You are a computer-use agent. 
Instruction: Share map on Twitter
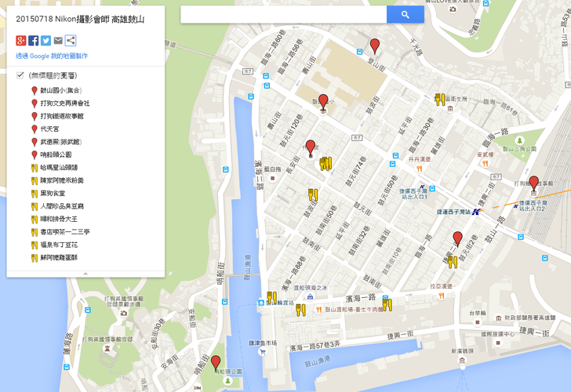45,41
